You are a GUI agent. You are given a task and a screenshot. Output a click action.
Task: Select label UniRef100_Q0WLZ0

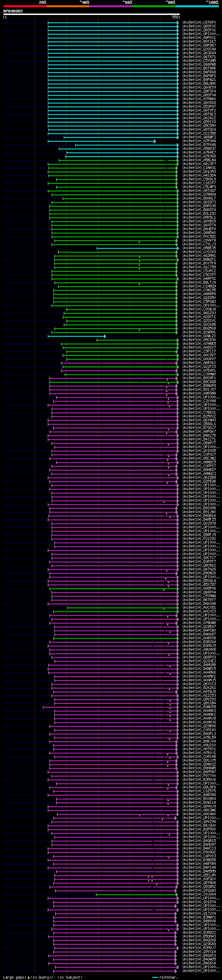[x=199, y=336]
